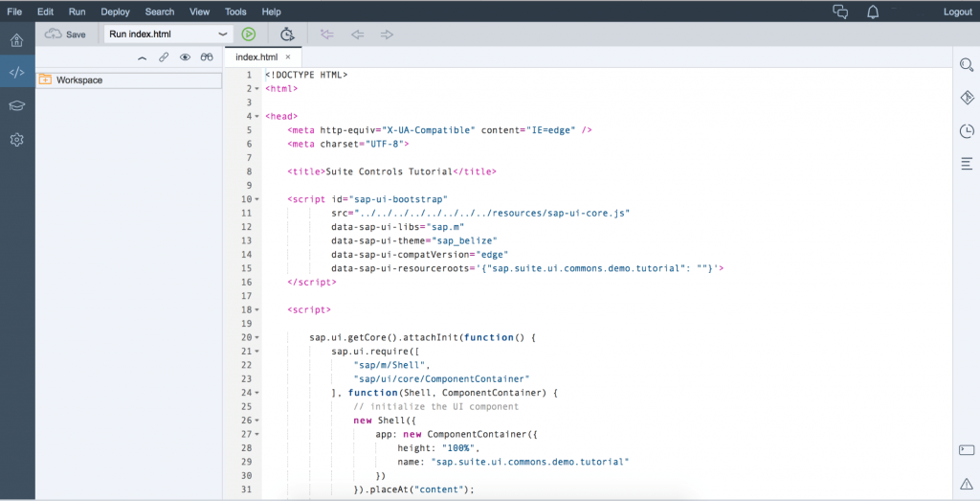Click the binoculars search icon in workspace pane
This screenshot has width=980, height=501.
[x=207, y=57]
